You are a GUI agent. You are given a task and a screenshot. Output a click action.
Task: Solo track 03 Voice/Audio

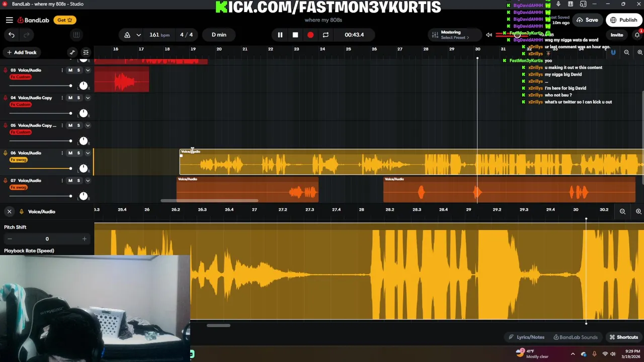pos(78,70)
